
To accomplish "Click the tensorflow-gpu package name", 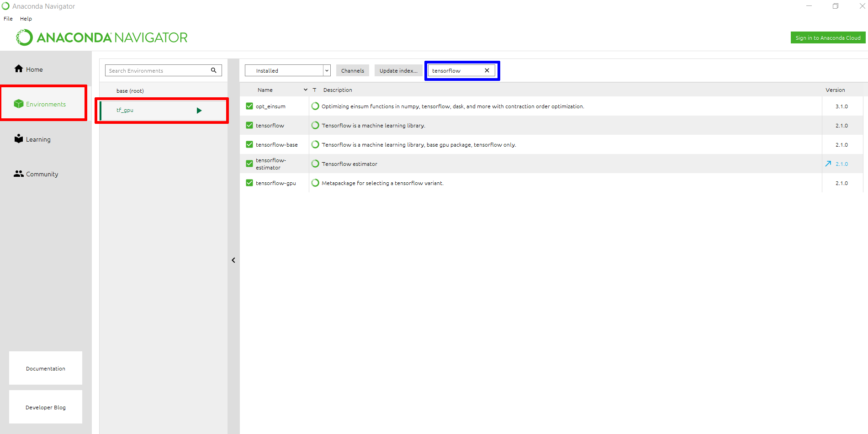I will [276, 183].
